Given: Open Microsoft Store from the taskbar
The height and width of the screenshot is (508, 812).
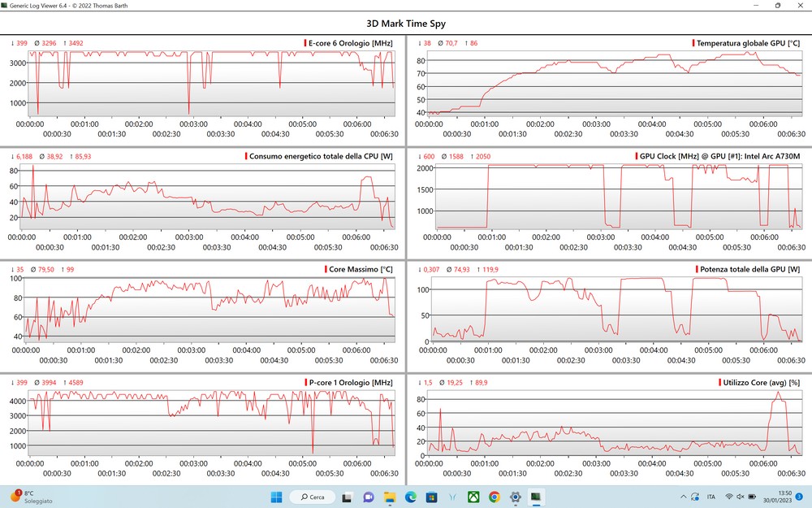Looking at the screenshot, I should tap(431, 497).
